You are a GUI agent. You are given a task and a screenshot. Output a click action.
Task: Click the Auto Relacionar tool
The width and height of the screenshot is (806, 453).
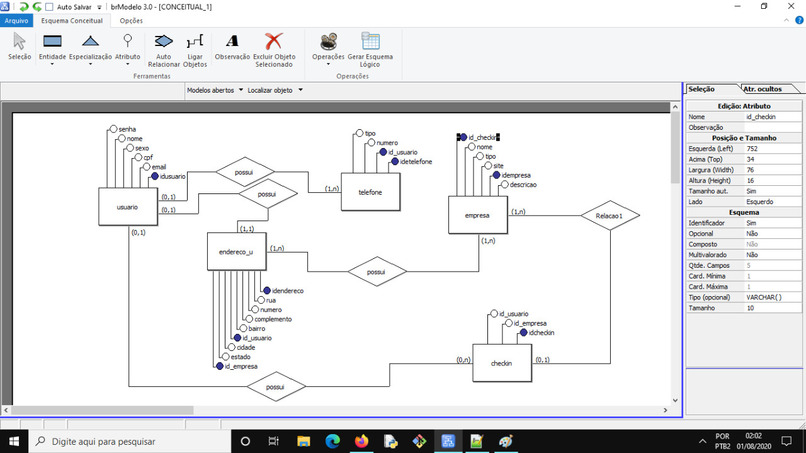[x=163, y=50]
